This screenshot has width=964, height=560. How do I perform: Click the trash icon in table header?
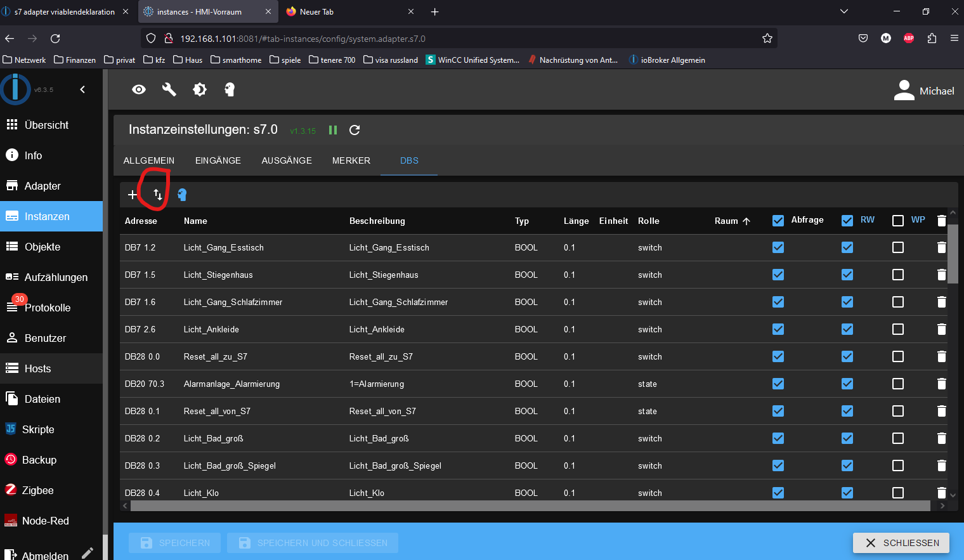942,221
